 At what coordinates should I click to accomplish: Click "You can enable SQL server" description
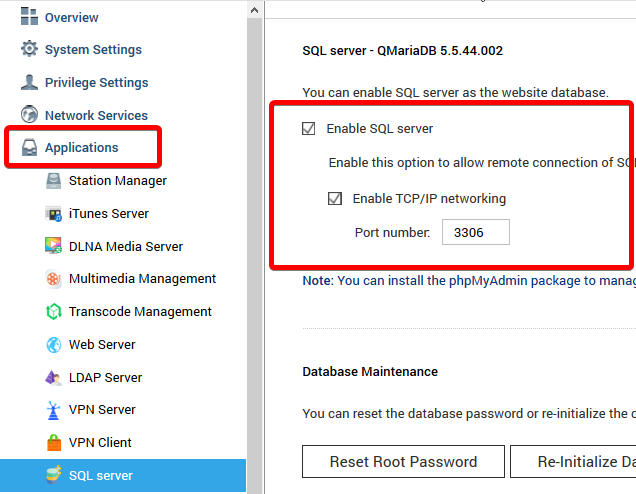(x=455, y=92)
